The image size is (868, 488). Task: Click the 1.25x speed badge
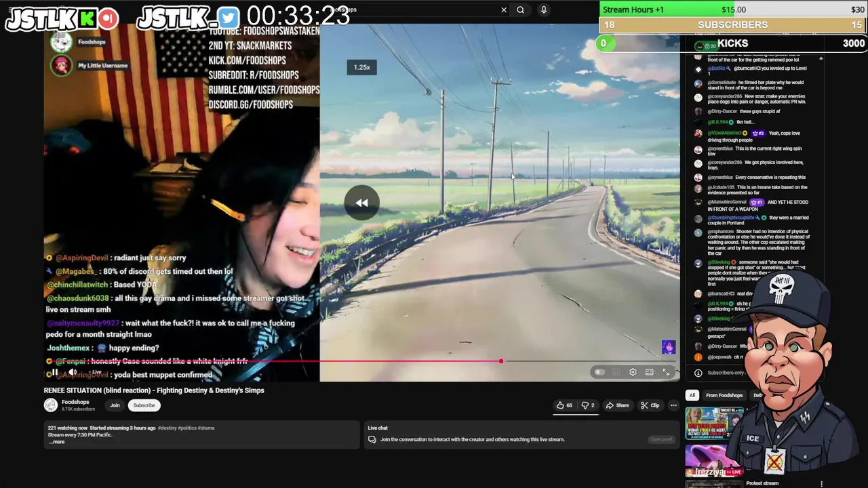[362, 67]
